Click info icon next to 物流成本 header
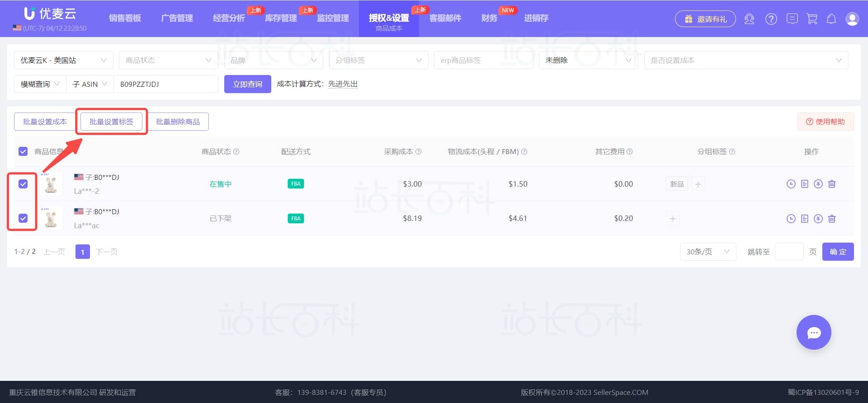This screenshot has height=403, width=868. pyautogui.click(x=524, y=152)
